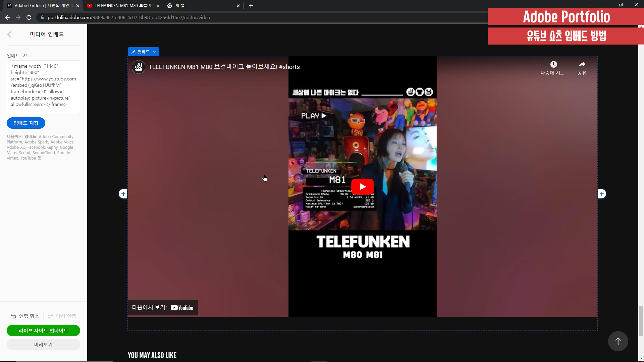This screenshot has height=362, width=644.
Task: Open the browser tab search chevron
Action: click(x=590, y=5)
